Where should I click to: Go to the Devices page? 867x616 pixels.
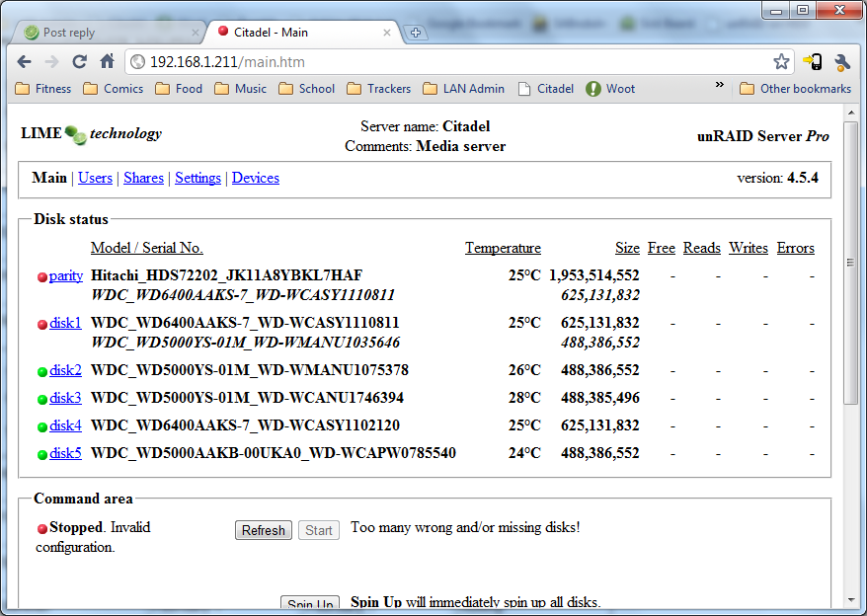click(x=256, y=178)
